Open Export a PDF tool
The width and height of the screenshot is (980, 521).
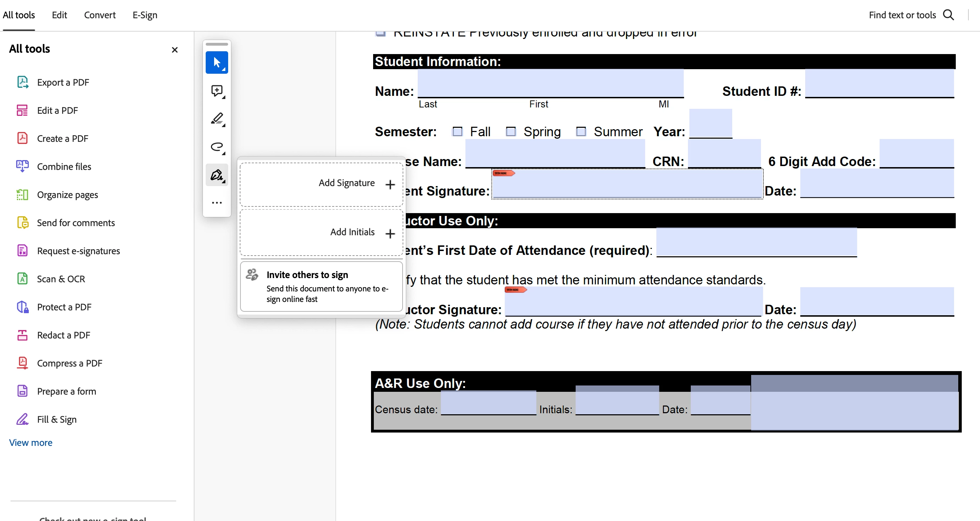tap(63, 83)
